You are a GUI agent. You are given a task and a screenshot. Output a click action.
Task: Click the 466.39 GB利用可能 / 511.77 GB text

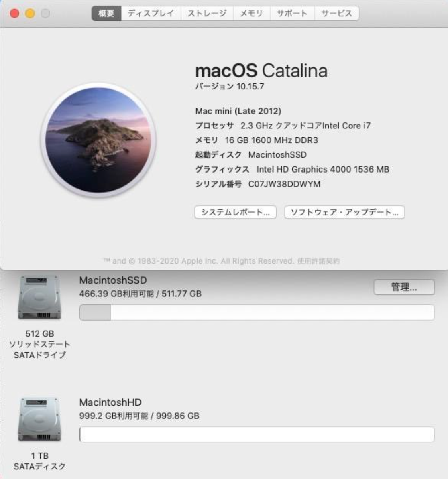coord(140,294)
